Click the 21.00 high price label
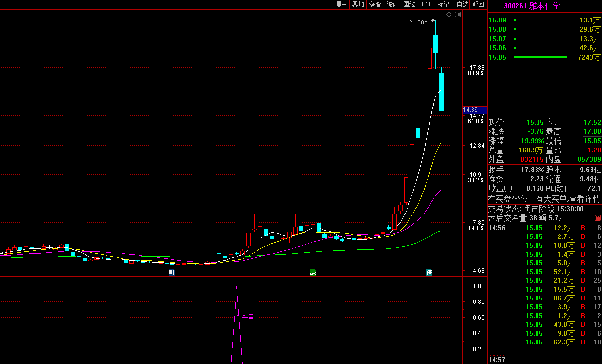 (x=417, y=22)
